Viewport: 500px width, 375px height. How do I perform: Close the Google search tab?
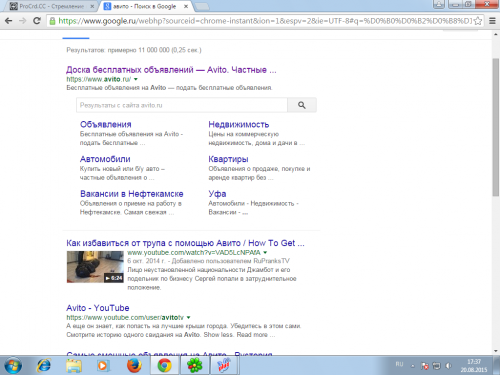(186, 6)
